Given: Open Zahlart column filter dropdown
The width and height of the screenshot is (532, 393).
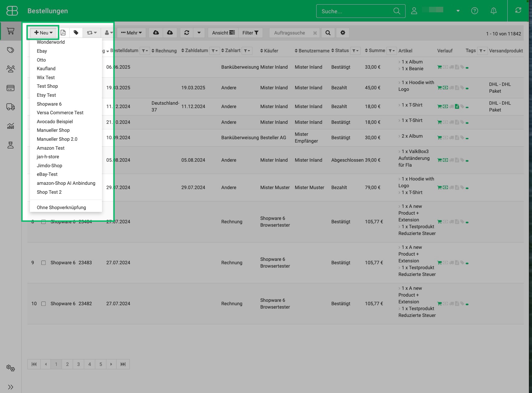Looking at the screenshot, I should [247, 51].
